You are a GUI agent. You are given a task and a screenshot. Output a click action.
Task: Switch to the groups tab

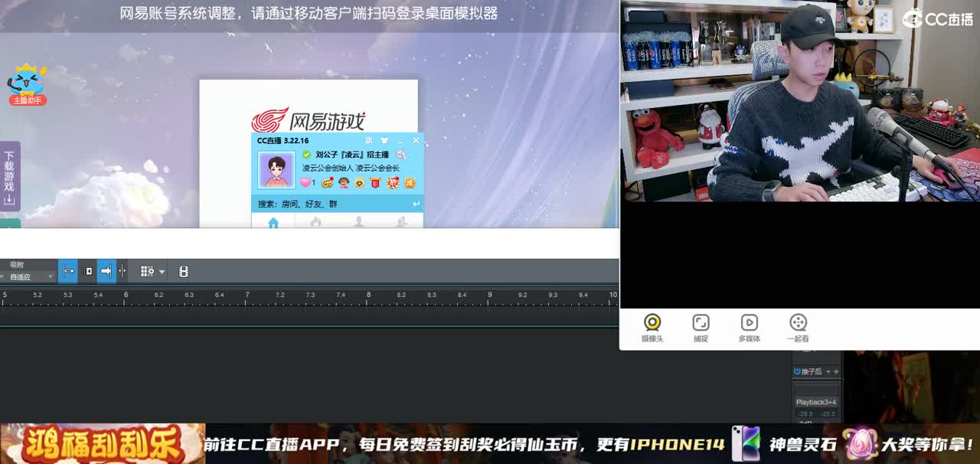click(x=401, y=222)
